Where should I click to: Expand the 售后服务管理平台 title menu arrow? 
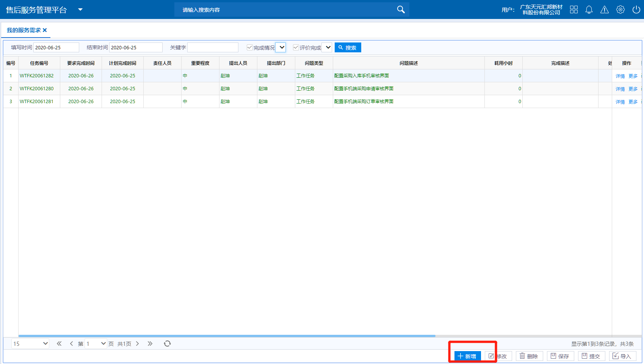coord(80,9)
